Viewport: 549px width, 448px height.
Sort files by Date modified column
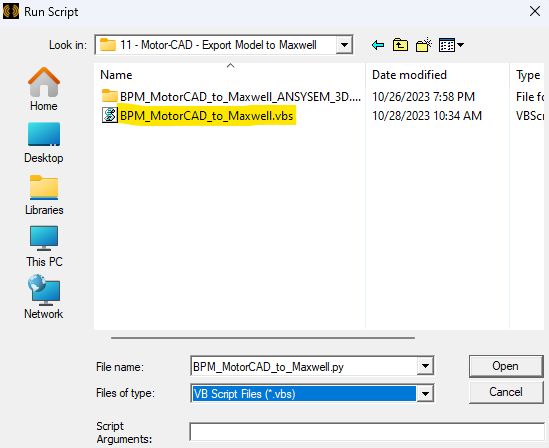coord(437,75)
